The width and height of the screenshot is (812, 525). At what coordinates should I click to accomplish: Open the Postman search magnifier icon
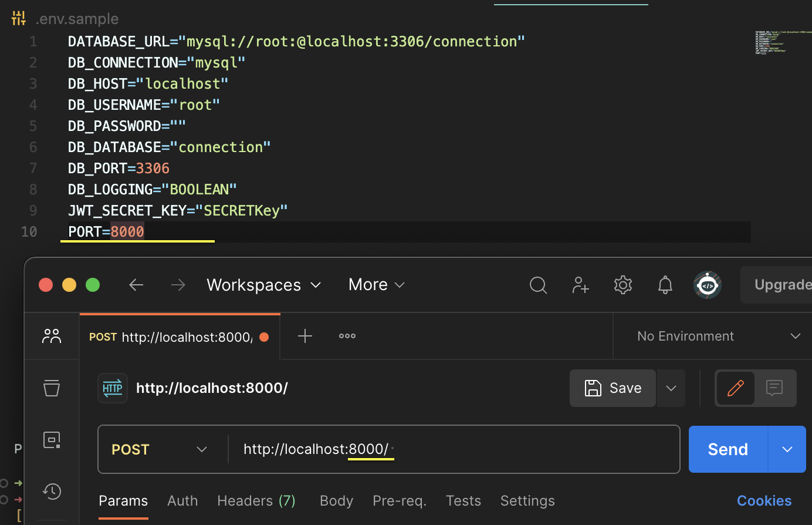[538, 285]
